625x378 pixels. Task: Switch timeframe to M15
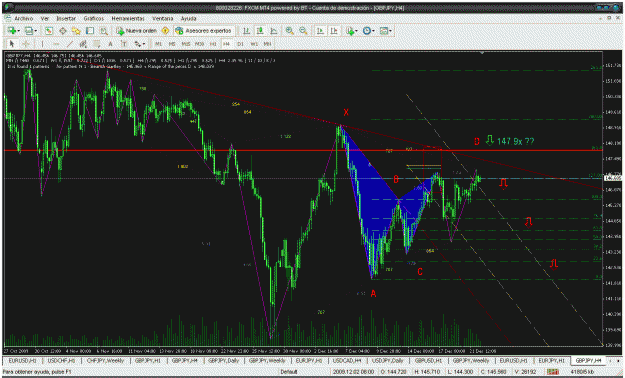coord(186,44)
